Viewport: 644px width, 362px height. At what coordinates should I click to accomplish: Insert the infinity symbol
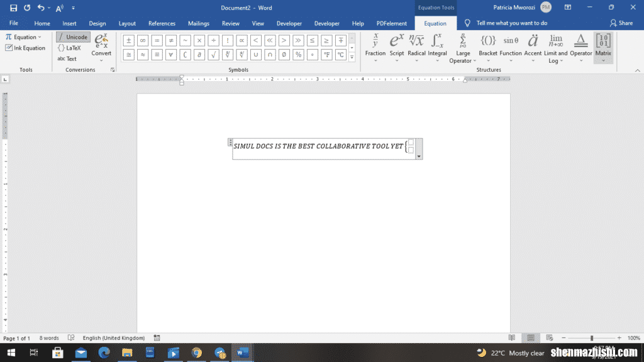coord(143,40)
